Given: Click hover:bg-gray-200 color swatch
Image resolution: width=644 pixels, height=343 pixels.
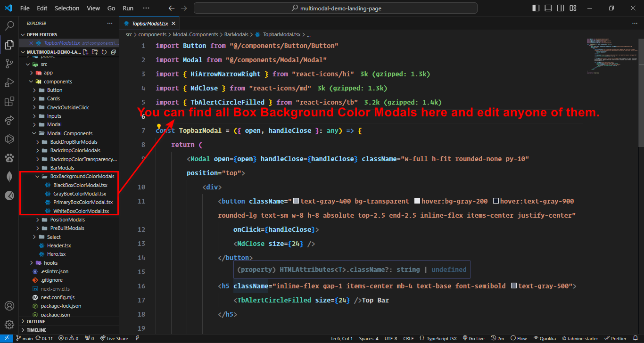Looking at the screenshot, I should [x=417, y=201].
